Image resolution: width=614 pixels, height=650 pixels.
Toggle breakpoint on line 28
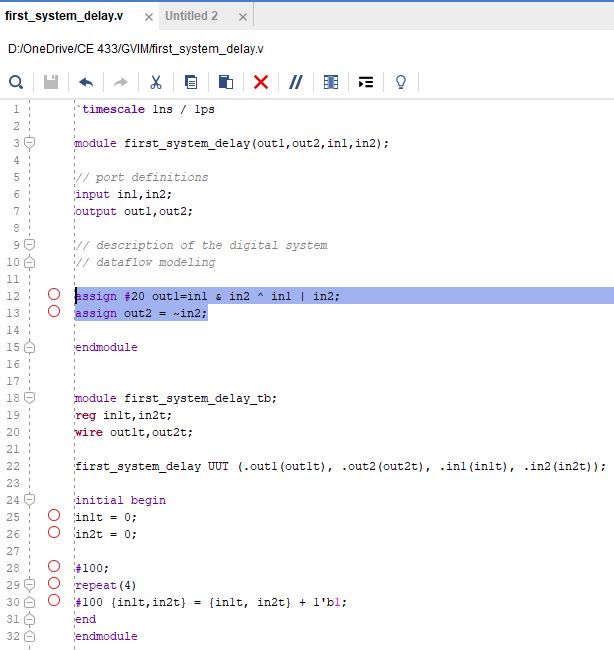coord(54,566)
